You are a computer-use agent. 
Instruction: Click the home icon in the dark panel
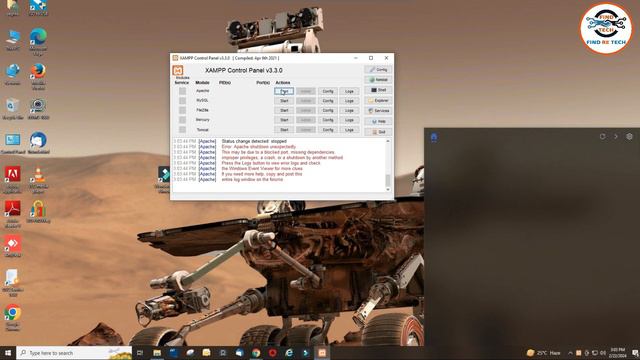point(434,137)
